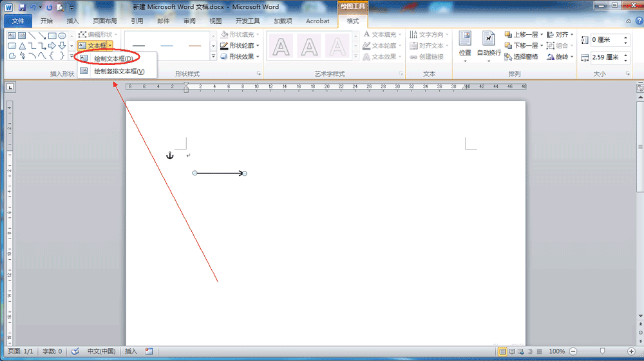Open the vertical ruler toggle icon
The width and height of the screenshot is (644, 361).
tap(640, 88)
